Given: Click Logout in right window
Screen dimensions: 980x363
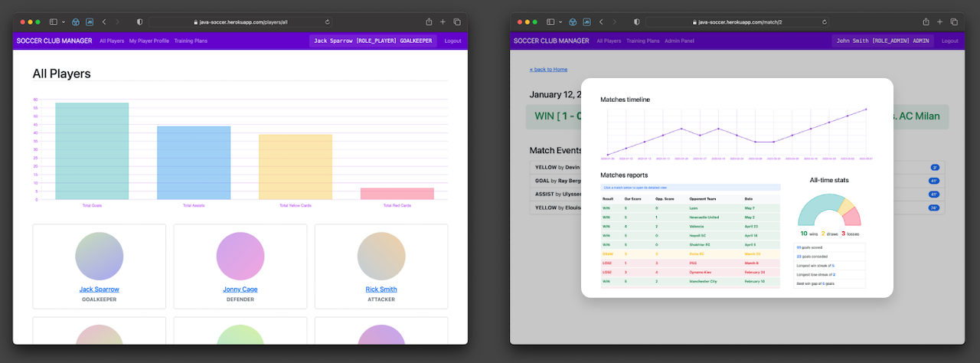Looking at the screenshot, I should (x=949, y=41).
